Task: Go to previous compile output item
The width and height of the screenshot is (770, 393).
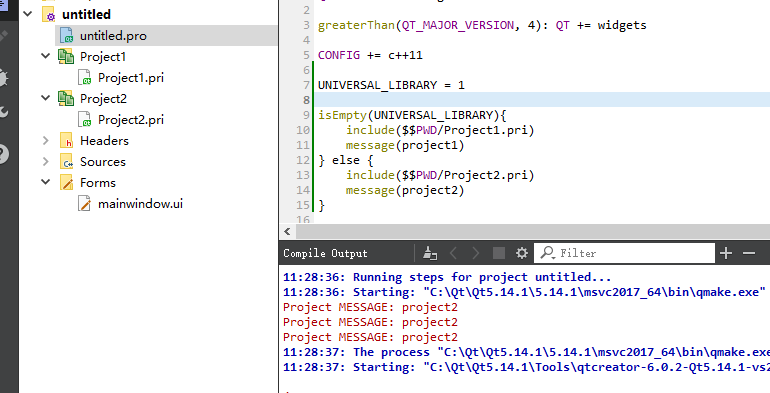Action: click(x=453, y=253)
